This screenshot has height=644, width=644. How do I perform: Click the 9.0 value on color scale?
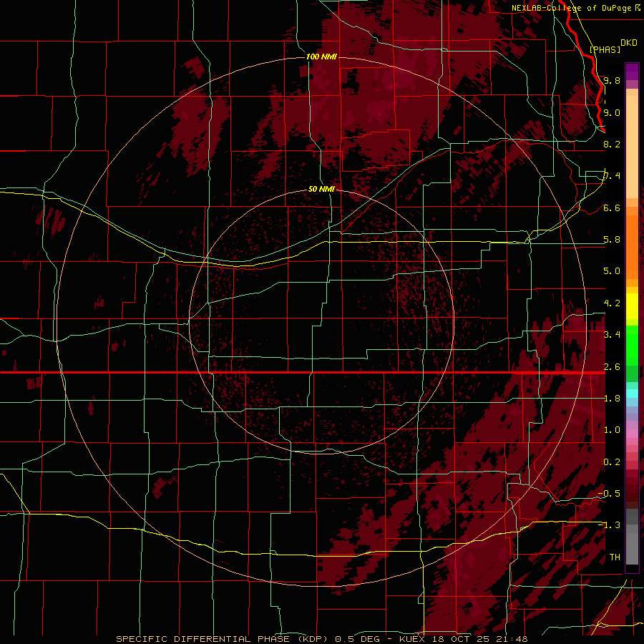[612, 112]
